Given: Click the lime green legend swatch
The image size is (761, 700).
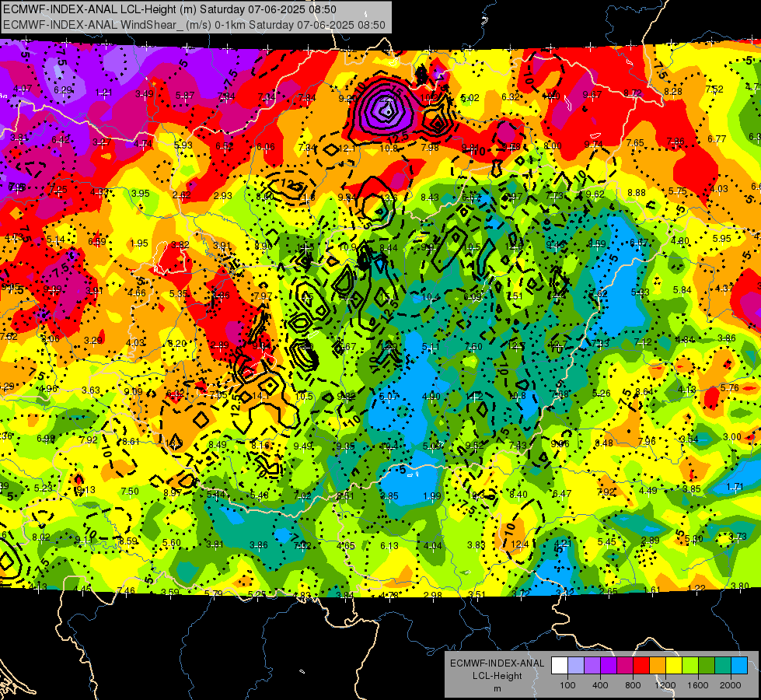Looking at the screenshot, I should point(690,666).
